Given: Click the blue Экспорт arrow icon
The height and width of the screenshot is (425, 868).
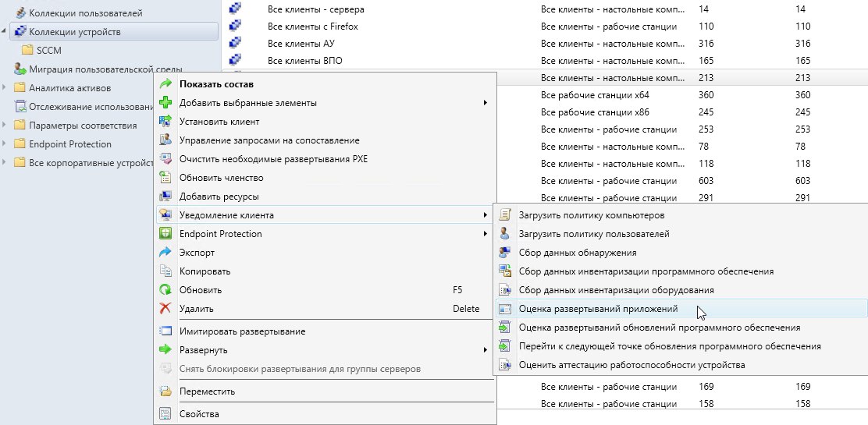Looking at the screenshot, I should click(165, 253).
